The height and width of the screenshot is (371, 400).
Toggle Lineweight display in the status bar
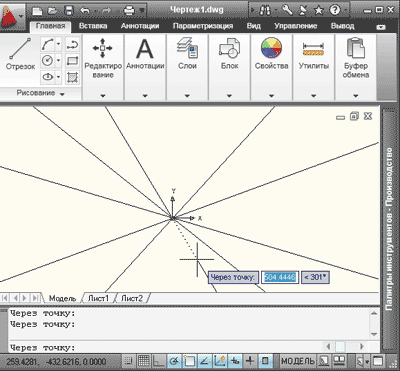tap(250, 361)
